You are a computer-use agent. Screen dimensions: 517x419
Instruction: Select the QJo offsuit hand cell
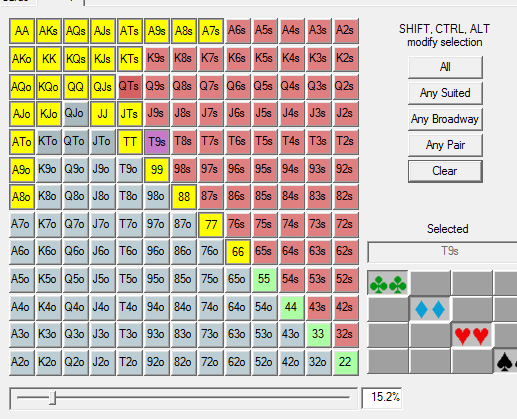click(76, 114)
